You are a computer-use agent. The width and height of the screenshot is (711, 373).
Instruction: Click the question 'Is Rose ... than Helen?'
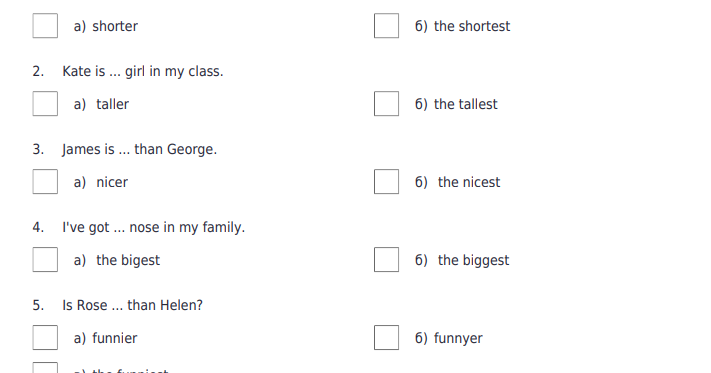pyautogui.click(x=132, y=305)
